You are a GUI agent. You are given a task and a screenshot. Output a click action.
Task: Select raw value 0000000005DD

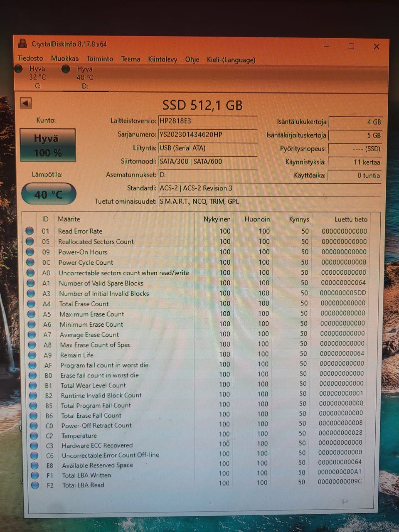pyautogui.click(x=343, y=293)
